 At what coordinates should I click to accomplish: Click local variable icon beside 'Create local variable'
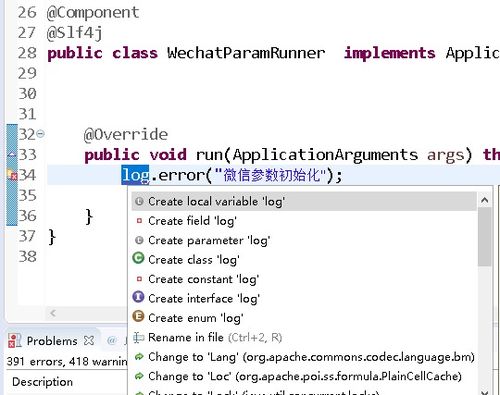pos(139,201)
